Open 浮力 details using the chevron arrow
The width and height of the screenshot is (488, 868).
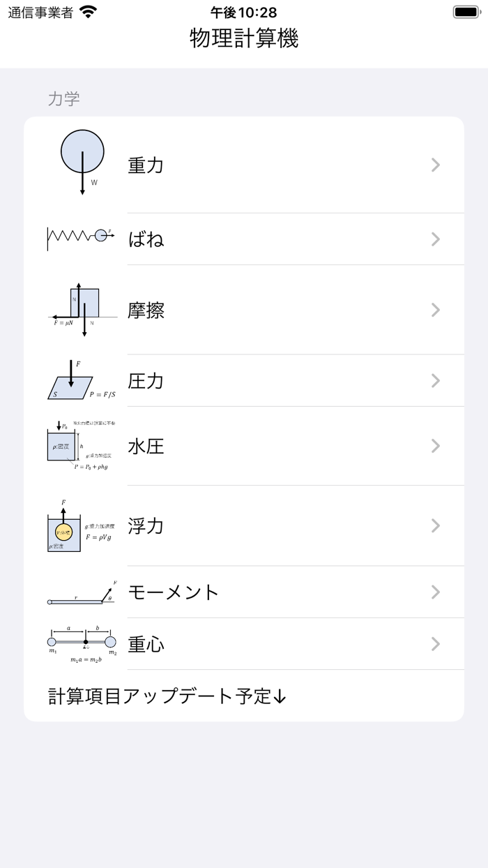pyautogui.click(x=435, y=525)
